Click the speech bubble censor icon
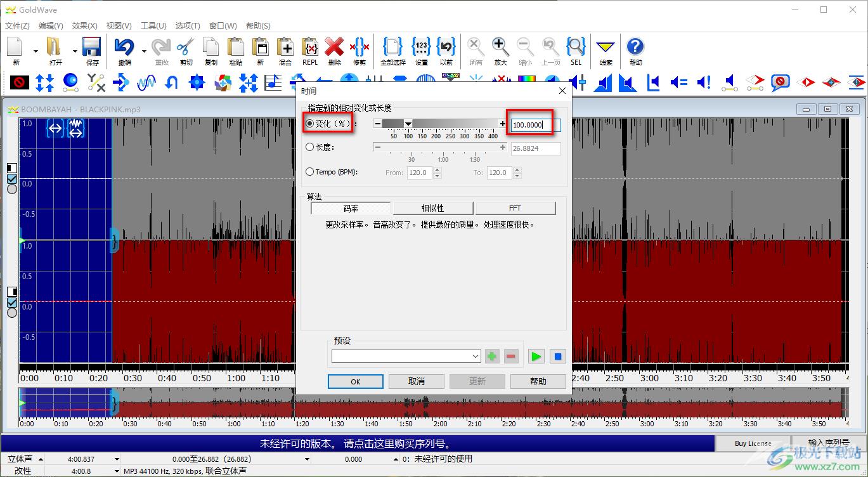Screen dimensions: 868x477 tap(780, 82)
